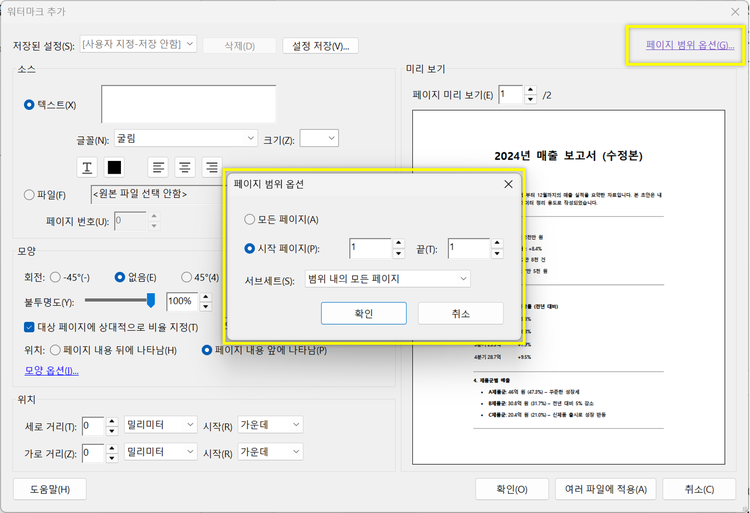This screenshot has width=750, height=513.
Task: Click the watermark text input box
Action: (188, 104)
